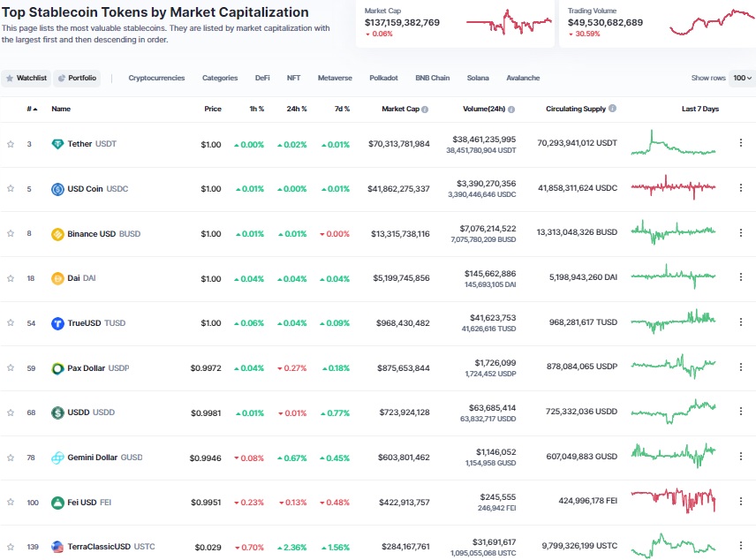The image size is (756, 560).
Task: Star USDD to add to watchlist
Action: (x=11, y=412)
